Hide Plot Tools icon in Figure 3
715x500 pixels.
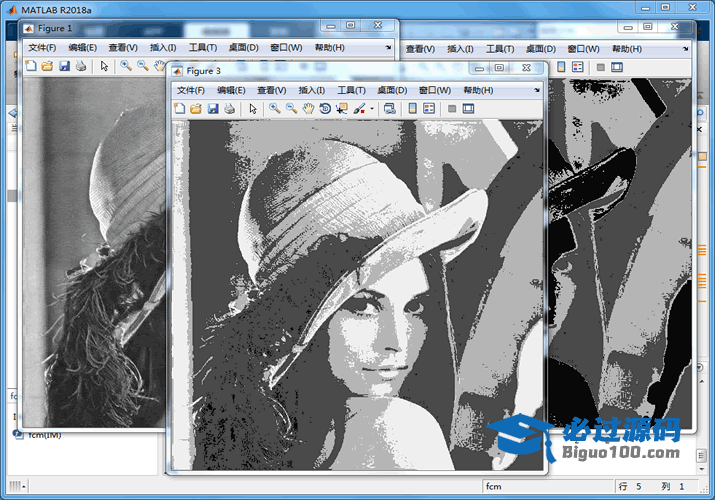pos(452,108)
